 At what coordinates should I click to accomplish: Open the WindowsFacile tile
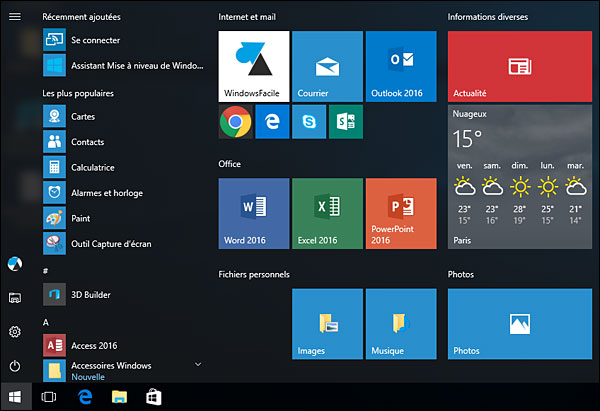point(254,67)
